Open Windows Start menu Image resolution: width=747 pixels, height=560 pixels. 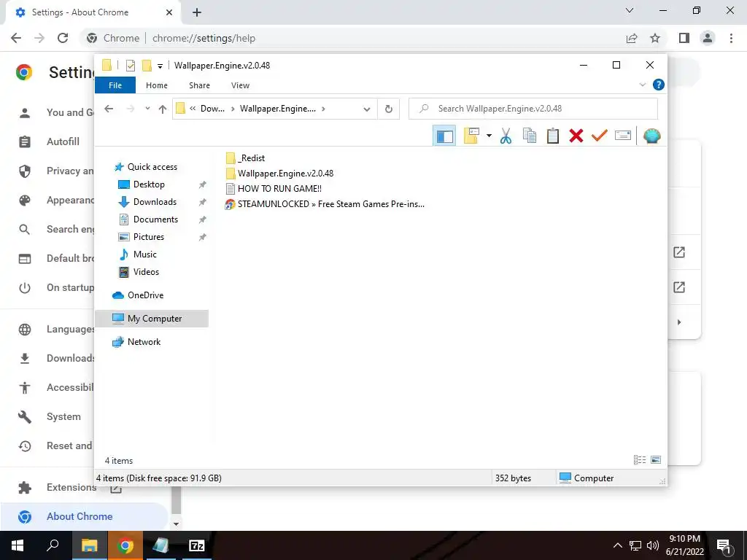[18, 545]
